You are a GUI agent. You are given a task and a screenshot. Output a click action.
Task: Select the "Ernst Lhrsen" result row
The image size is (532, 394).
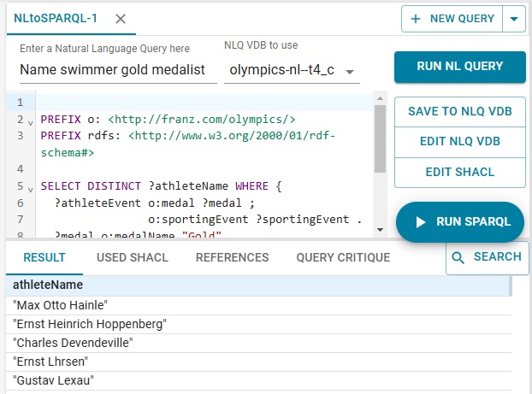click(259, 362)
